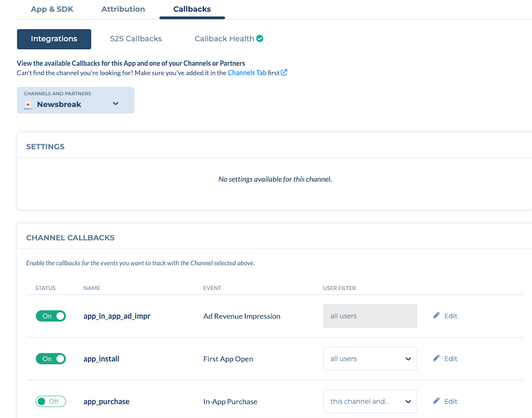Click the pencil icon in app_purchase row
Screen dimensions: 532x418
[x=436, y=401]
